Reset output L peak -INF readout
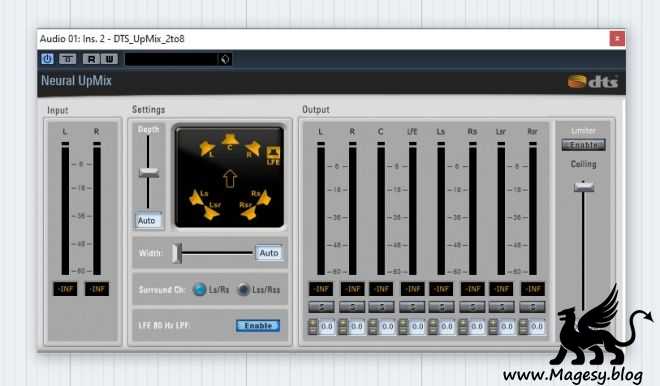Image resolution: width=660 pixels, height=386 pixels. click(321, 289)
